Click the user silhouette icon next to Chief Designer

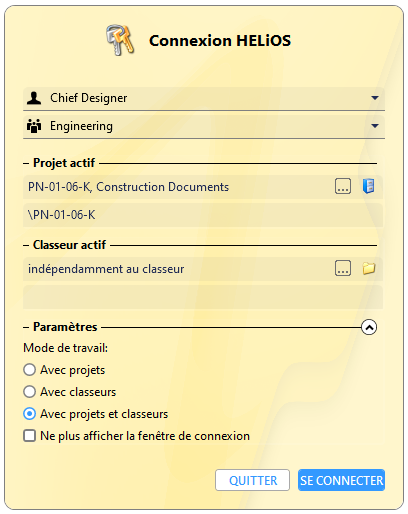coord(34,98)
